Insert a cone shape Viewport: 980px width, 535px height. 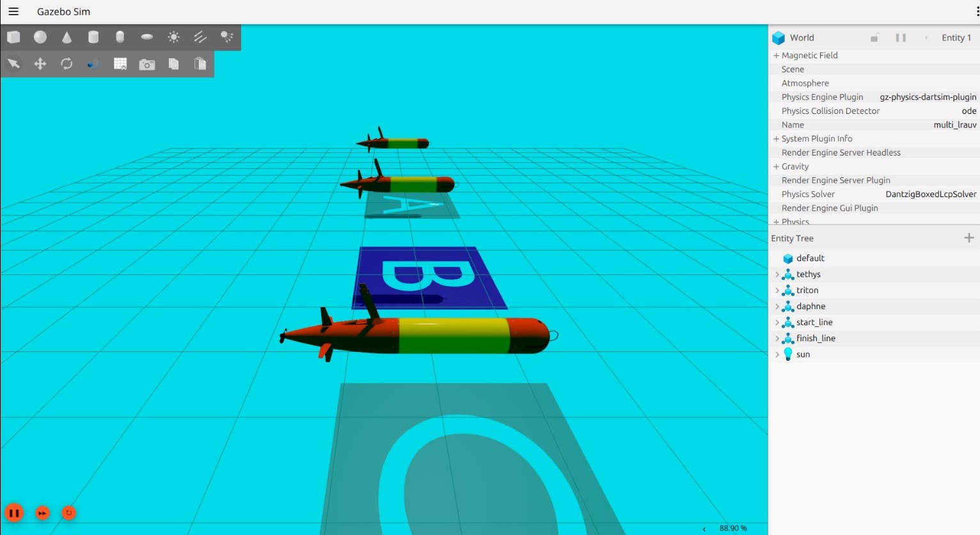(x=67, y=37)
